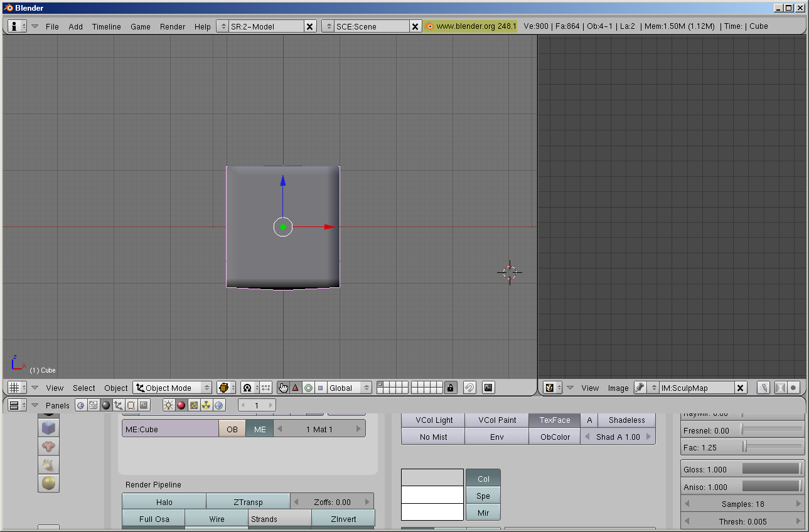Viewport: 809px width, 532px height.
Task: Click the render preview image icon in 3D header
Action: click(x=488, y=388)
